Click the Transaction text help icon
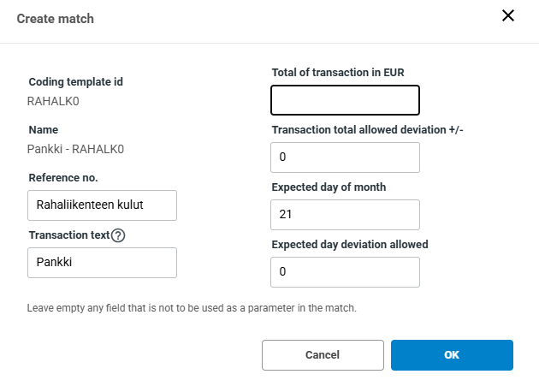 tap(118, 235)
